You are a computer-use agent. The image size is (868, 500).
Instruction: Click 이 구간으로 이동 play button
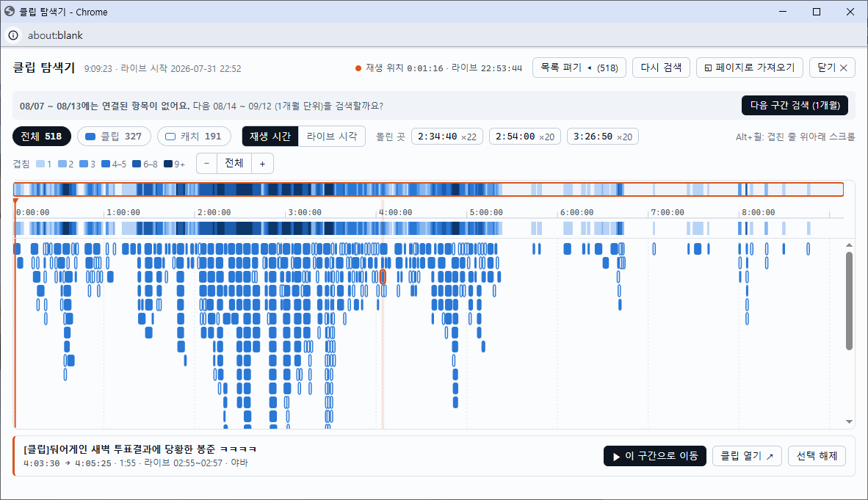tap(655, 456)
